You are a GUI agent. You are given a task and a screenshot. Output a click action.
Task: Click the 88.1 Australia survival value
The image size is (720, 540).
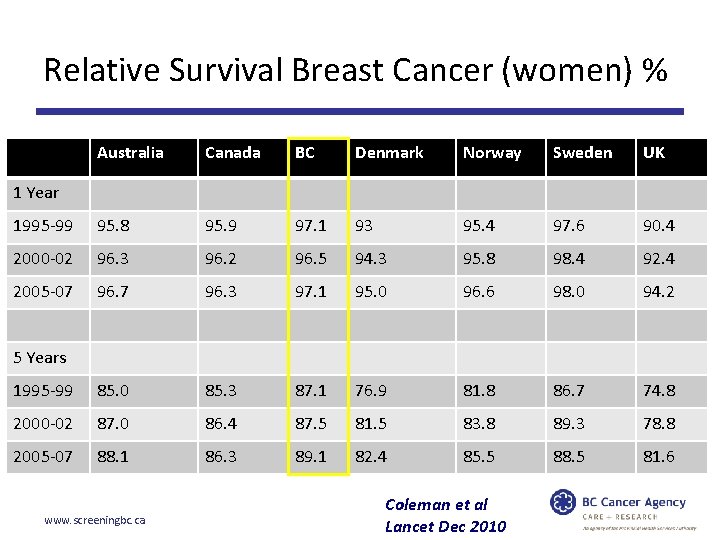(112, 457)
